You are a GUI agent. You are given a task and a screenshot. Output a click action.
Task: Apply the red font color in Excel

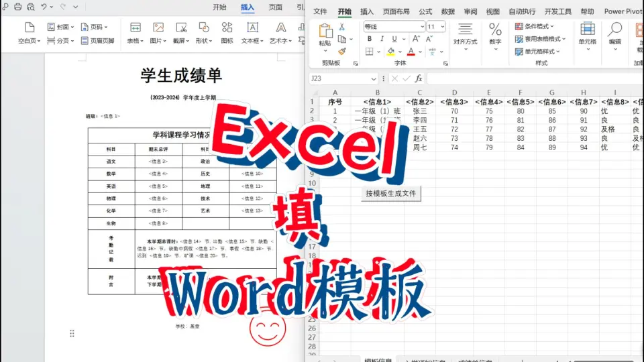click(411, 52)
